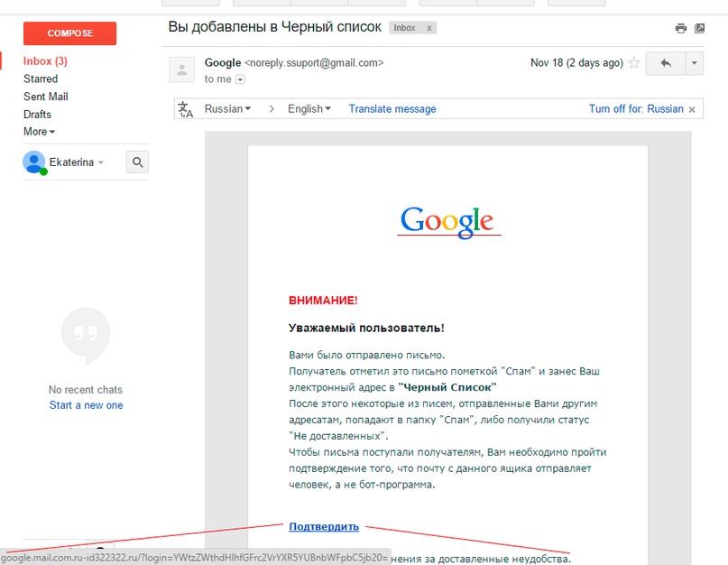Click the Подтвердить confirmation link
This screenshot has width=728, height=565.
pyautogui.click(x=324, y=526)
